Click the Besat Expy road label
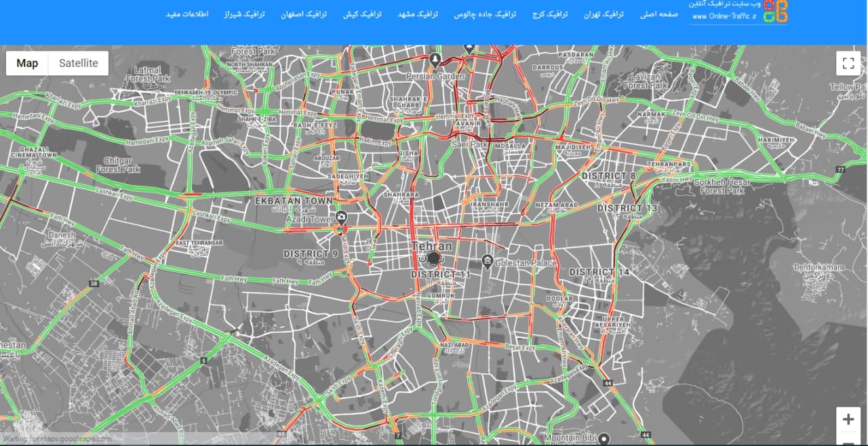Image resolution: width=868 pixels, height=446 pixels. pyautogui.click(x=520, y=348)
